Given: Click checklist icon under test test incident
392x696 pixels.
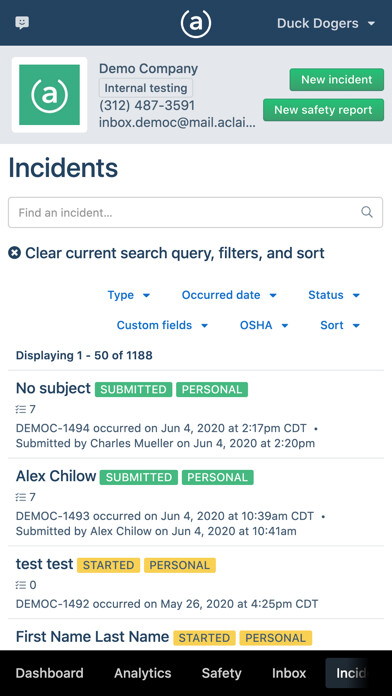Looking at the screenshot, I should click(x=20, y=585).
